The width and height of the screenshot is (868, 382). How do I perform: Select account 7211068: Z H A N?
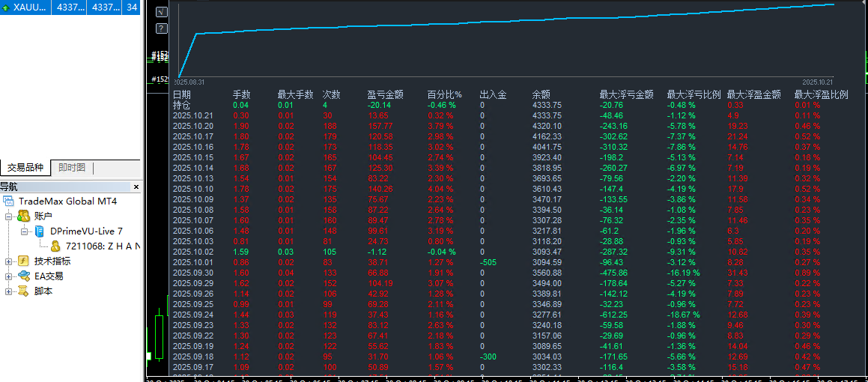point(101,246)
